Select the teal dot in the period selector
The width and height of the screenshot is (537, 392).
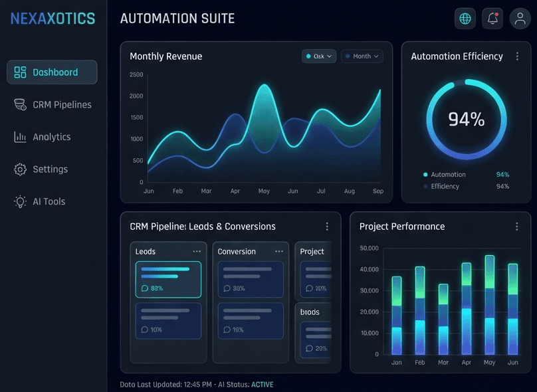point(308,56)
